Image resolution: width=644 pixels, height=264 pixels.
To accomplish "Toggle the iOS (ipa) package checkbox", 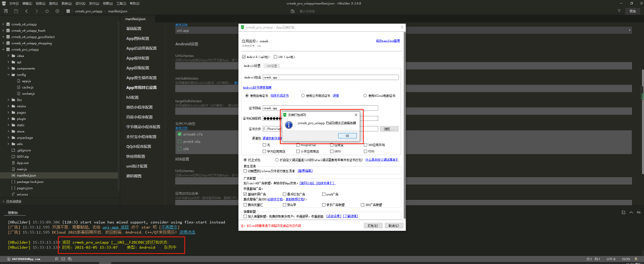I will [x=275, y=57].
